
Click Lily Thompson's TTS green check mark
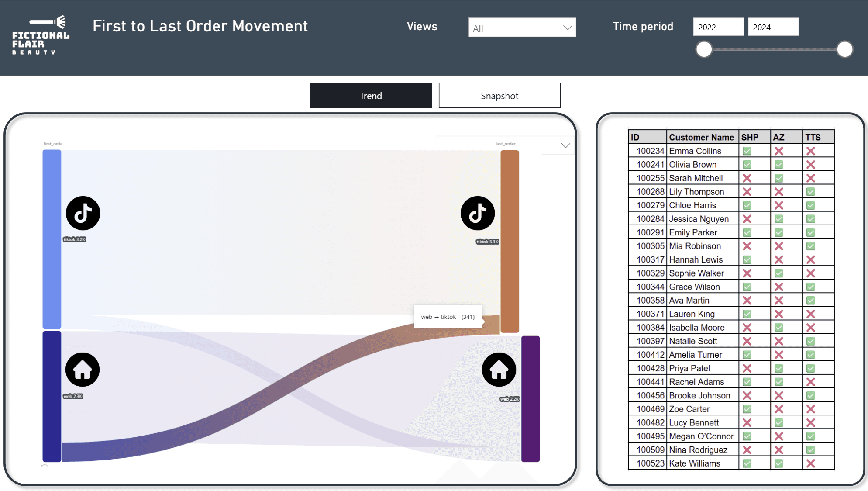811,192
